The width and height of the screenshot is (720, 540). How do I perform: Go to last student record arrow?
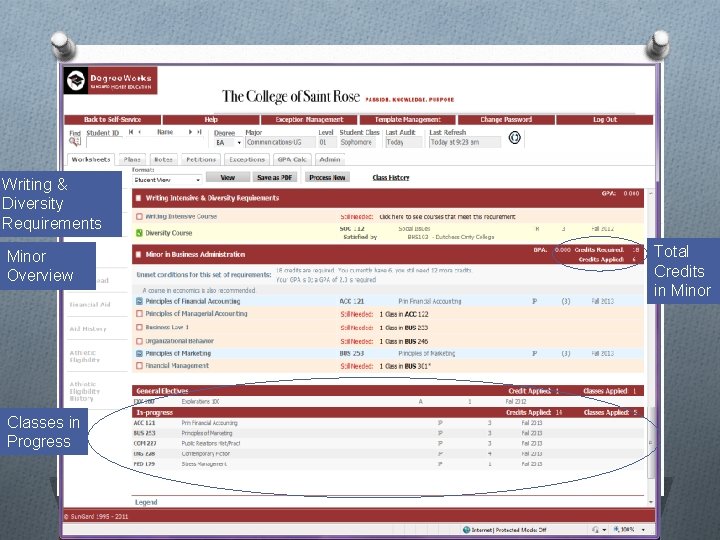199,132
